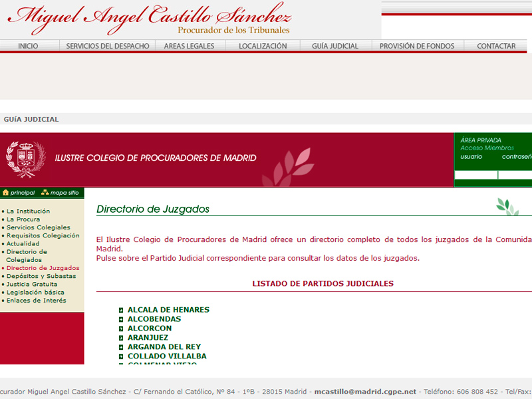Click the mcastillo@madrid.cgpe.net email link
Image resolution: width=532 pixels, height=399 pixels.
[x=365, y=392]
